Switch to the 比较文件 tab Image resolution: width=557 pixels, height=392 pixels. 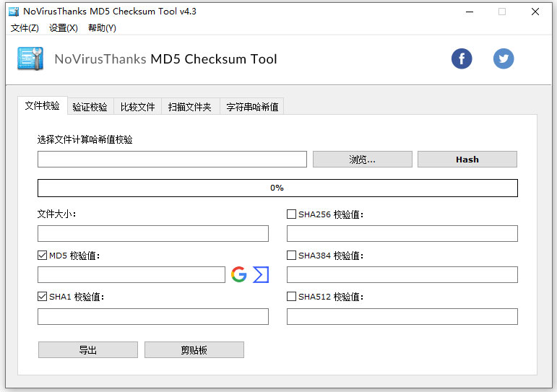tap(137, 107)
